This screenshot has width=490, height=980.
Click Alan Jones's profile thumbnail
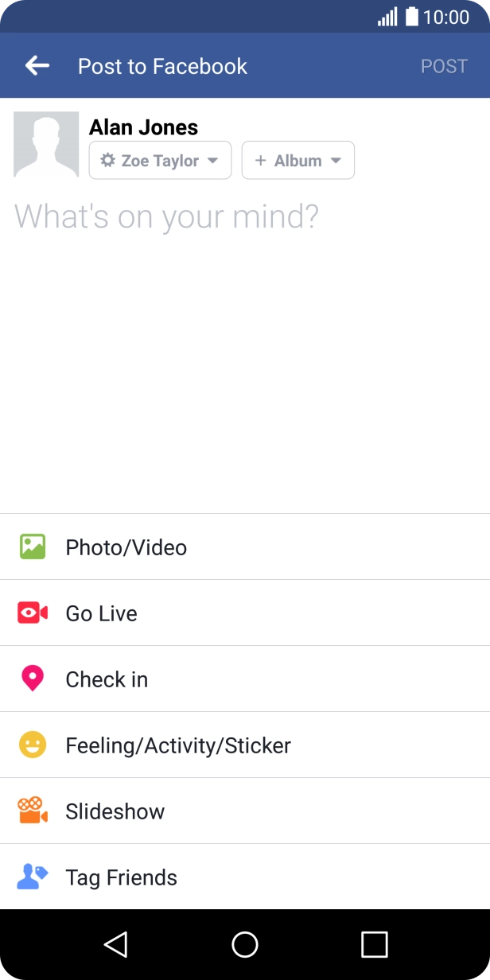(x=45, y=144)
